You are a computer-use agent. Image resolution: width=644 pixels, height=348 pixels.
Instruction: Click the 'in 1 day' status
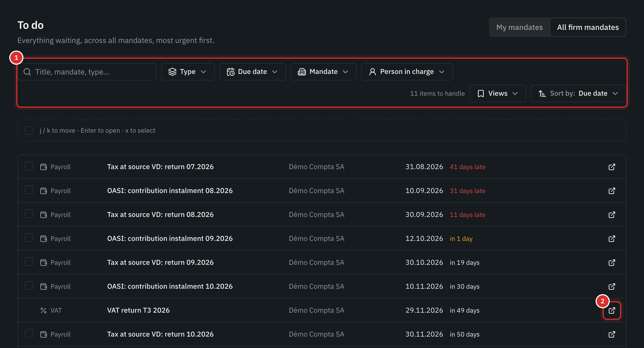(x=461, y=238)
